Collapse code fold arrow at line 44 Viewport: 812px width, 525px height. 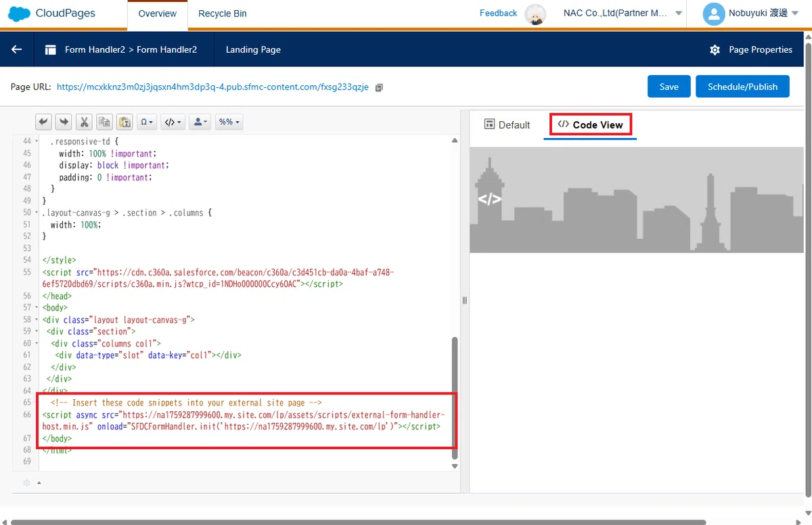click(x=36, y=141)
